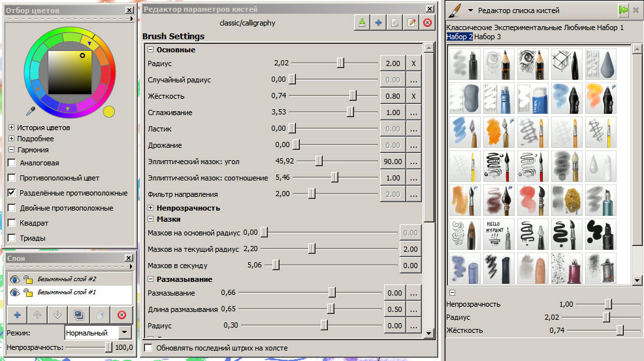Click the blue plus icon in brush editor
This screenshot has width=644, height=361.
pos(378,23)
